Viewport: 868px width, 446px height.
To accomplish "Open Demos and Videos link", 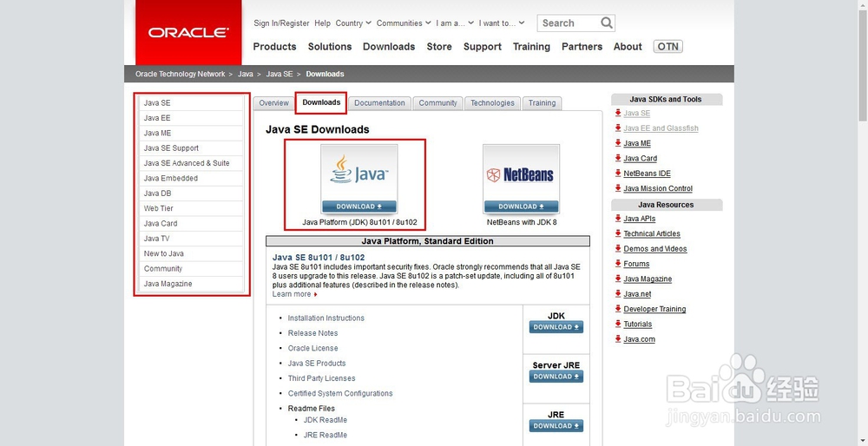I will (654, 249).
